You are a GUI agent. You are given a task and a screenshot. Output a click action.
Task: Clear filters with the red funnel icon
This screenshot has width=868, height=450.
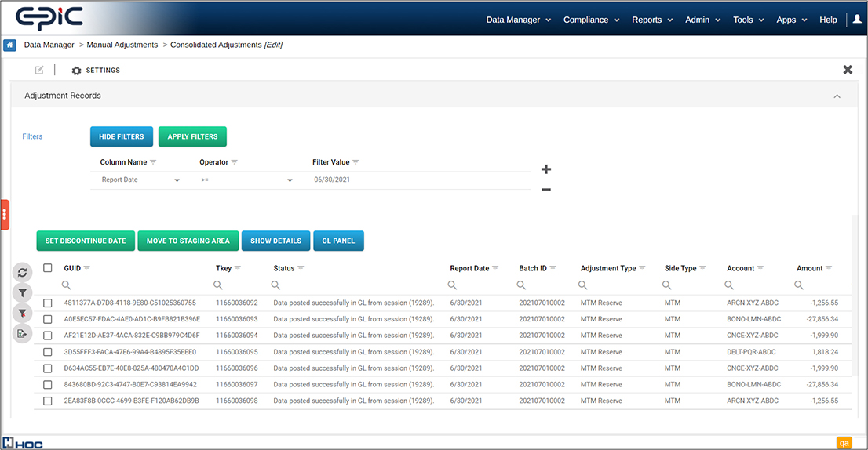22,314
